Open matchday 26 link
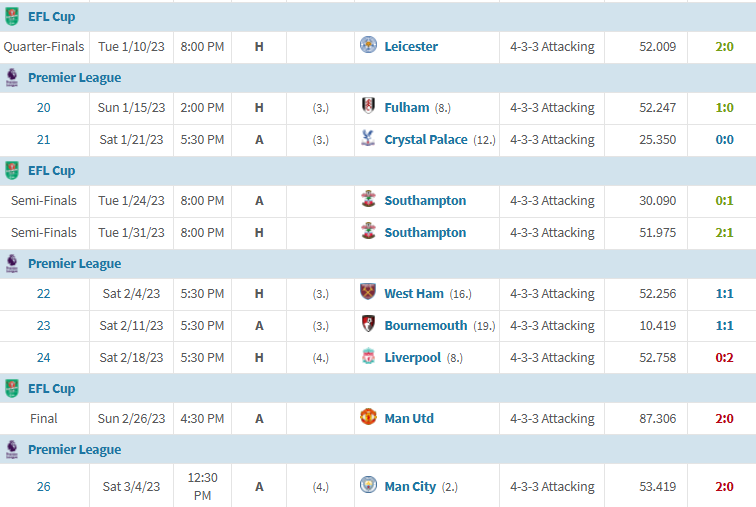The width and height of the screenshot is (756, 507). (43, 487)
